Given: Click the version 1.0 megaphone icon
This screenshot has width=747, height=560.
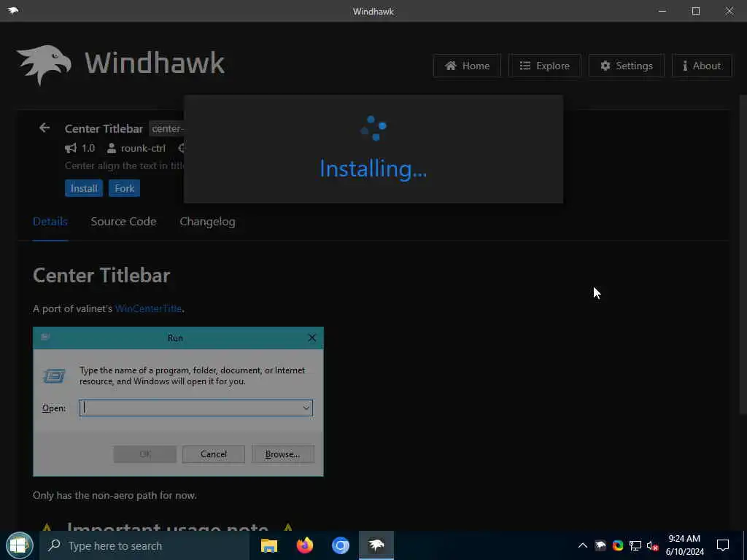Looking at the screenshot, I should 71,148.
